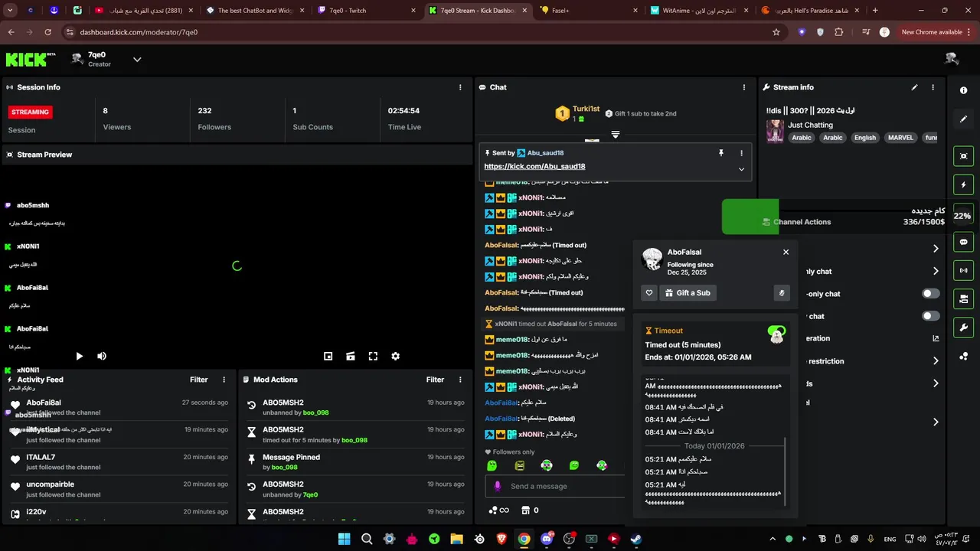Image resolution: width=980 pixels, height=551 pixels.
Task: Open the Activity Feed Filter
Action: (x=198, y=380)
